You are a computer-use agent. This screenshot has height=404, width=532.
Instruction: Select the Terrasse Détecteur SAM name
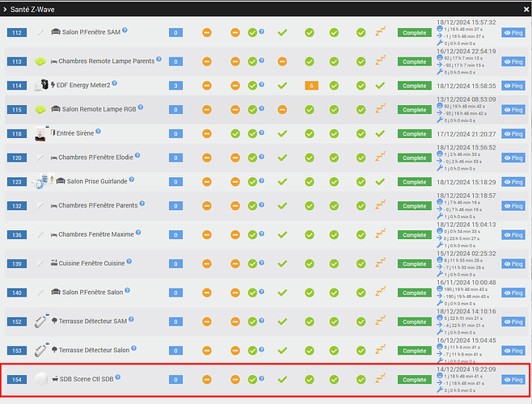point(93,322)
